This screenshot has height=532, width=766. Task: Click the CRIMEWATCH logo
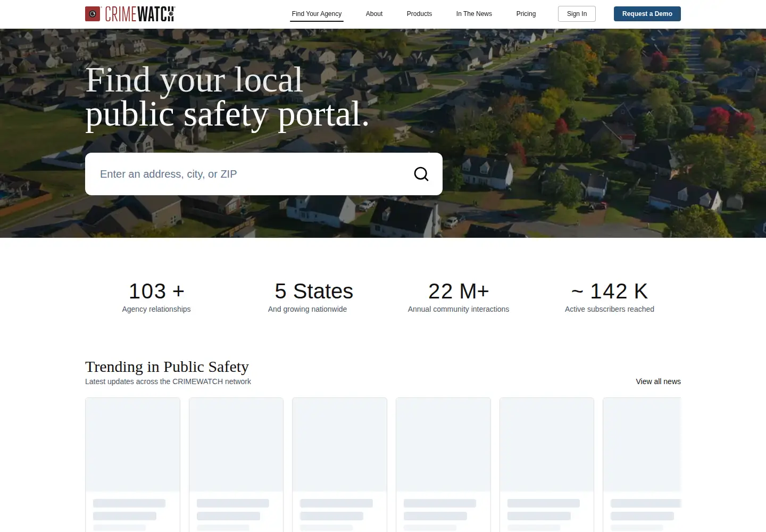click(130, 14)
